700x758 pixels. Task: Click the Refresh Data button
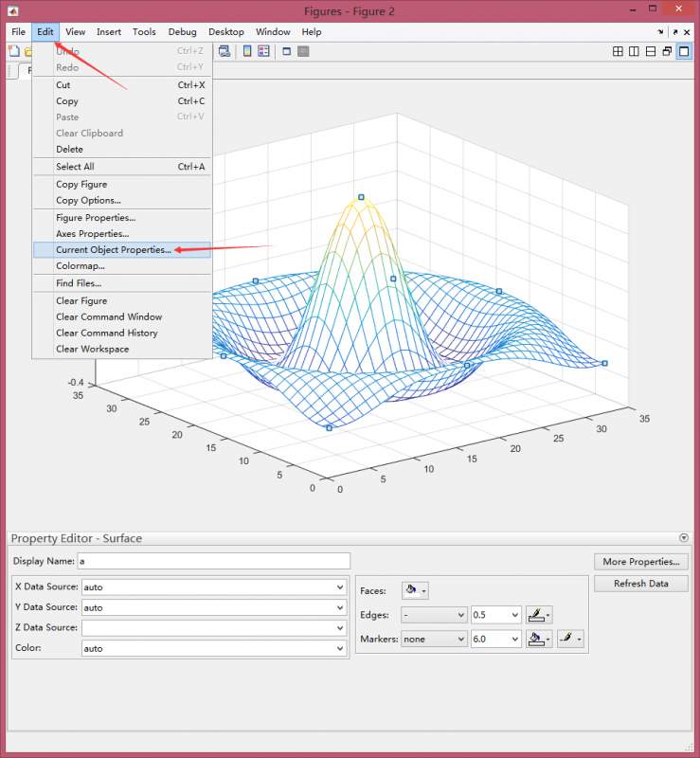641,584
